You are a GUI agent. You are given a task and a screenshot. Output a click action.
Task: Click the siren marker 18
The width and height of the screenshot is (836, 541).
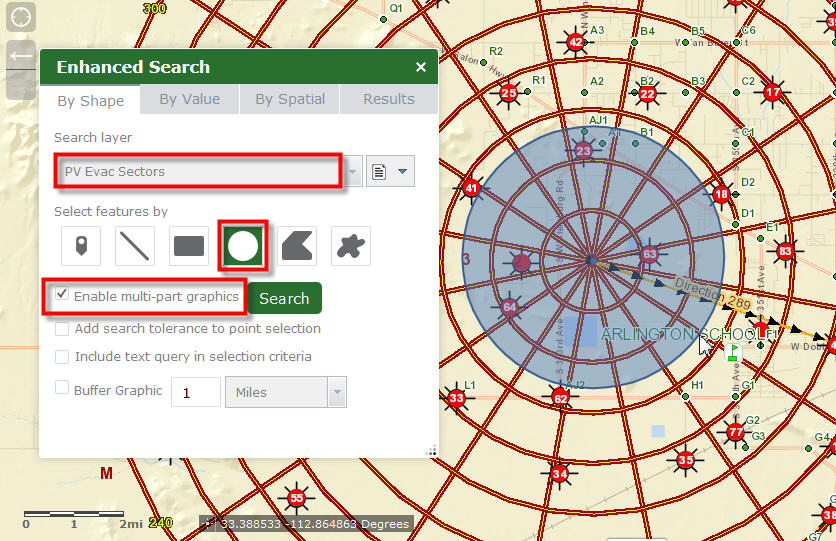coord(721,194)
